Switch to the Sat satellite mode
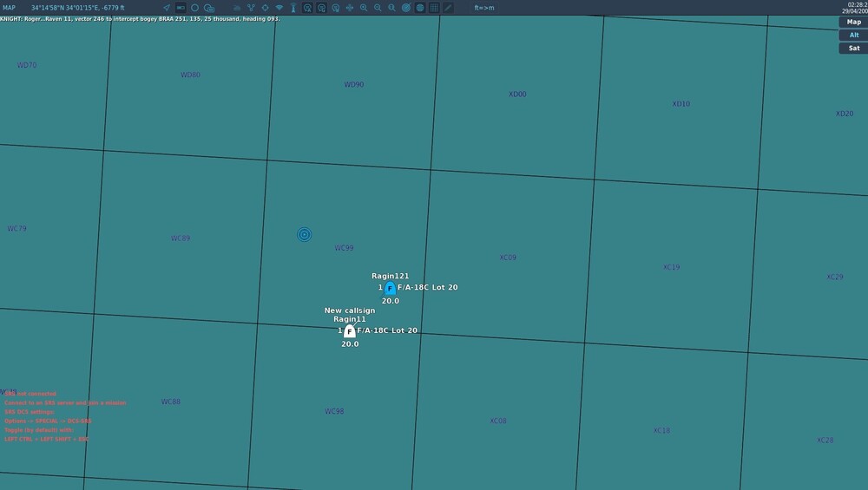The image size is (868, 490). click(x=853, y=48)
